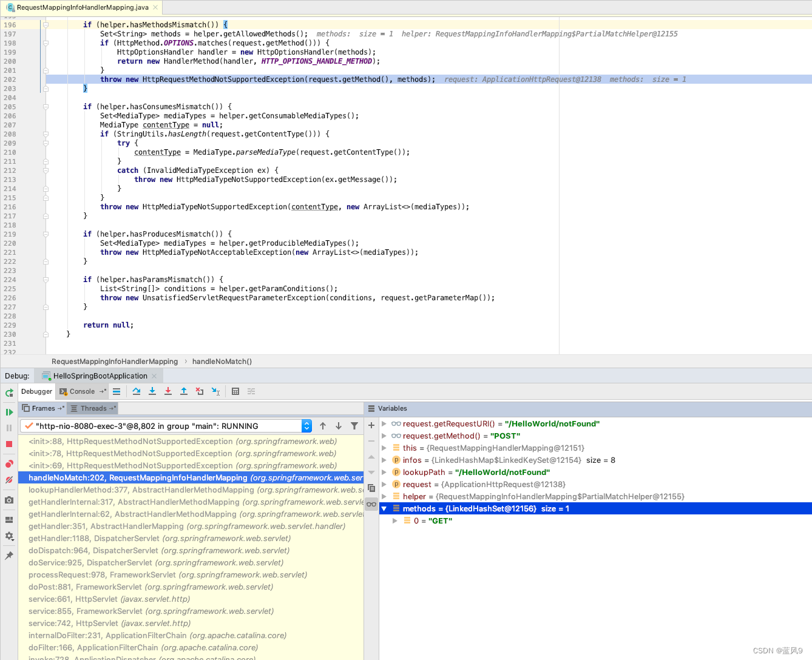This screenshot has width=812, height=660.
Task: Add a new watch with plus icon
Action: 371,425
